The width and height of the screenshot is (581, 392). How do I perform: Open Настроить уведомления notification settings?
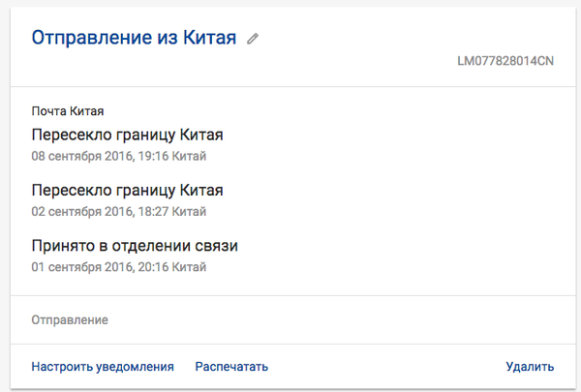(103, 367)
